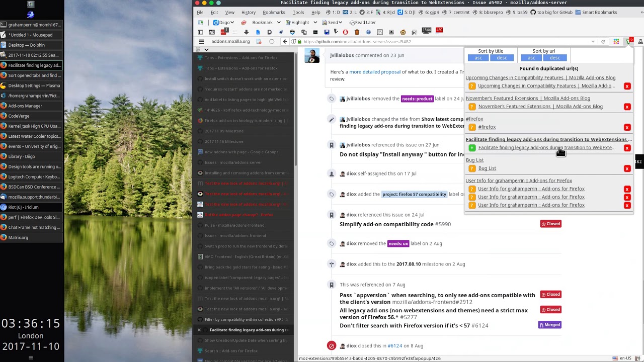Image resolution: width=644 pixels, height=362 pixels.
Task: Click the orange question icon beside '#firefox'
Action: 472,127
